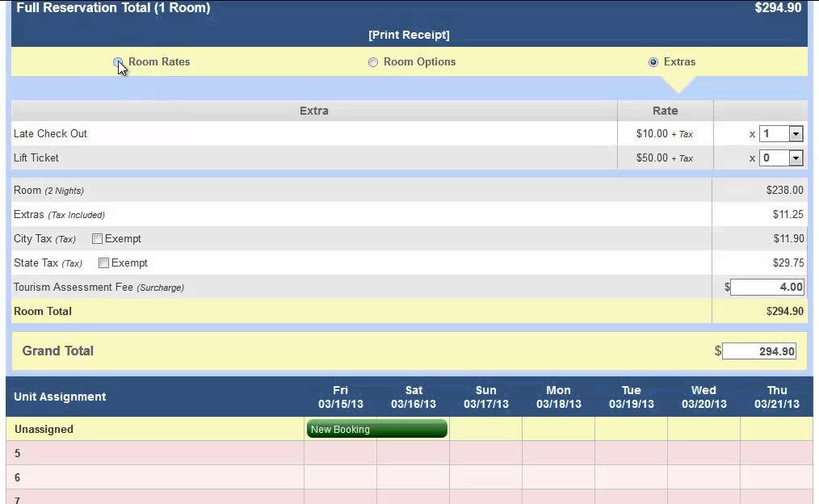Click the Room Total label
This screenshot has height=504, width=819.
pyautogui.click(x=43, y=311)
